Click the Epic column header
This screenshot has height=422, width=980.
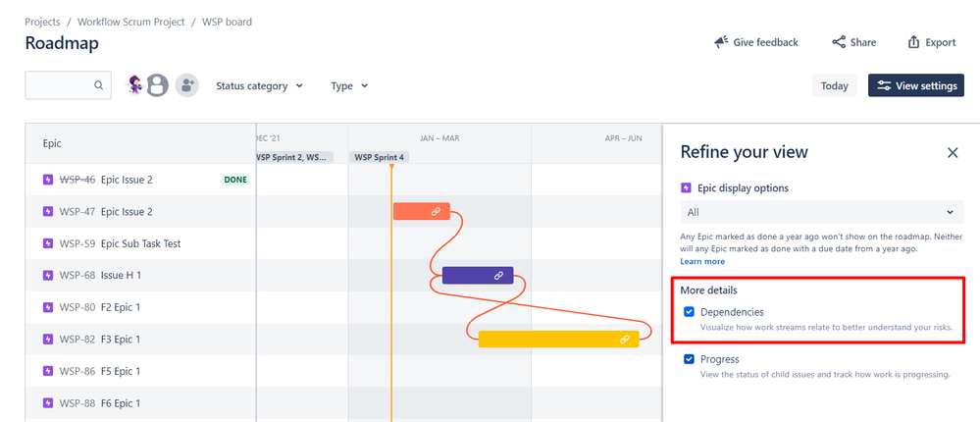tap(52, 143)
